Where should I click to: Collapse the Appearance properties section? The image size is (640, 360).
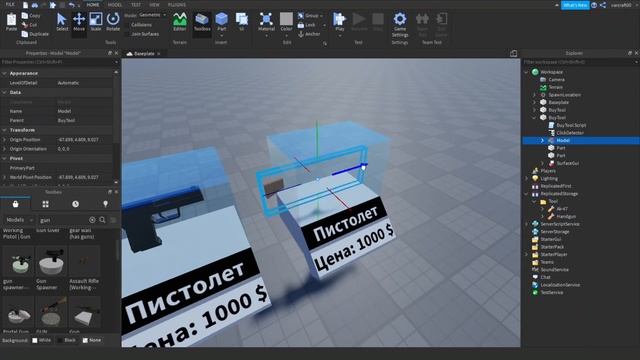pyautogui.click(x=4, y=73)
